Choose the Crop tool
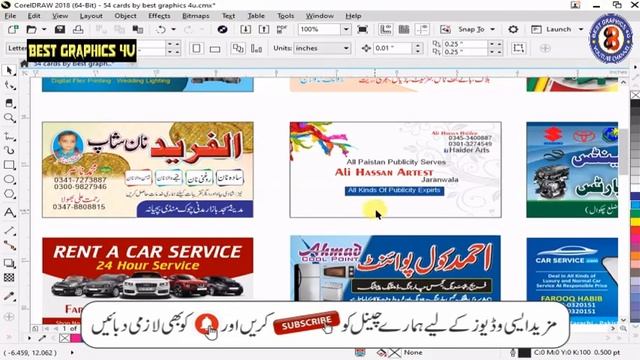Viewport: 640px width, 360px height. [9, 102]
